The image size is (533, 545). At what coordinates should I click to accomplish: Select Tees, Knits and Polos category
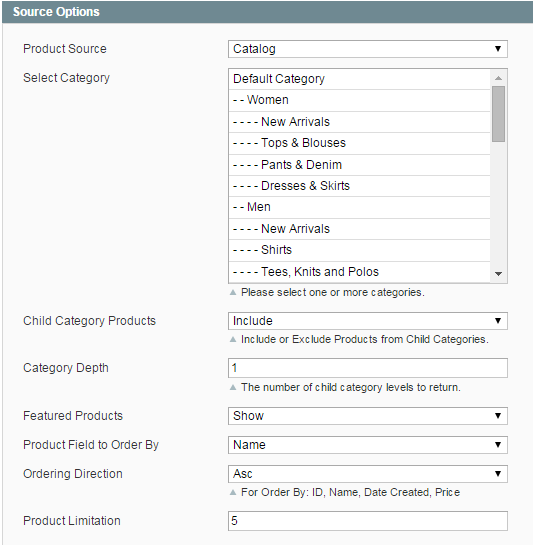pos(359,272)
